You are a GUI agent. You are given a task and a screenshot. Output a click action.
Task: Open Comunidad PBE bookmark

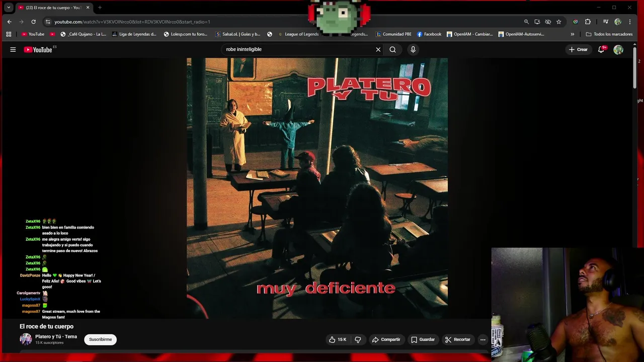(393, 34)
